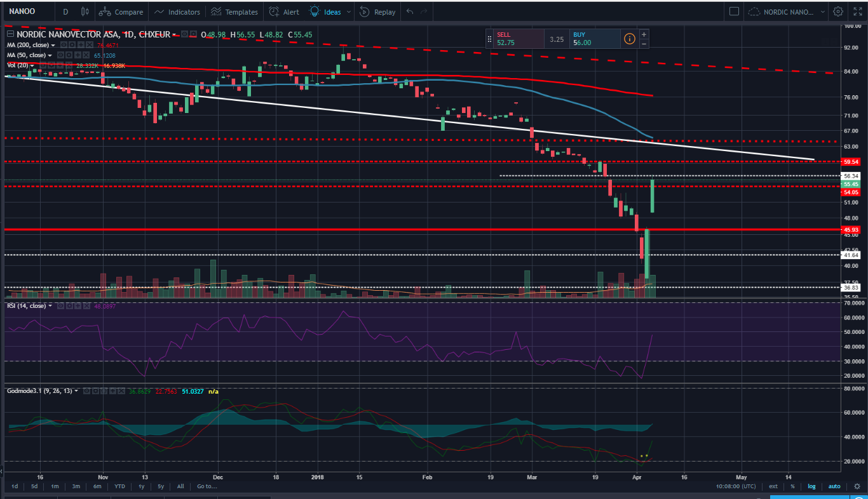Expand Vol (20) dropdown arrow

tap(32, 65)
